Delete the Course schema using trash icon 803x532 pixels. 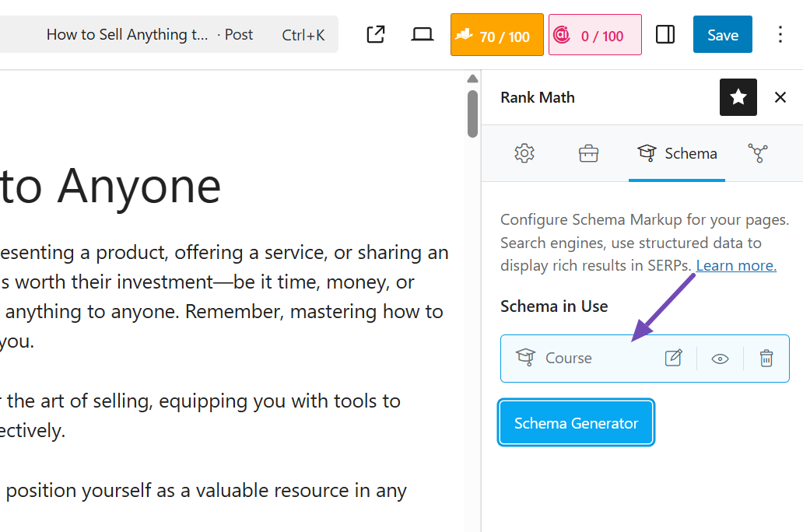(766, 359)
